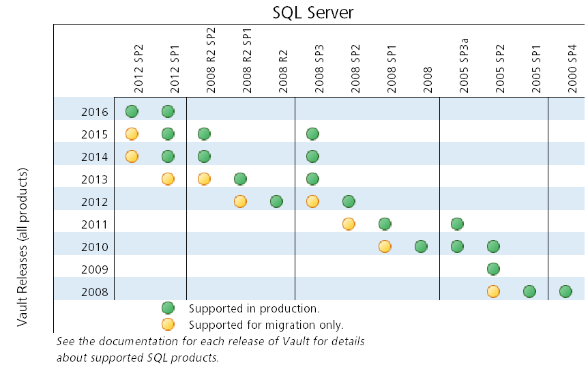Image resolution: width=588 pixels, height=380 pixels.
Task: Click green dot in 2013 row, 2008 R2 SP1
Action: click(240, 179)
